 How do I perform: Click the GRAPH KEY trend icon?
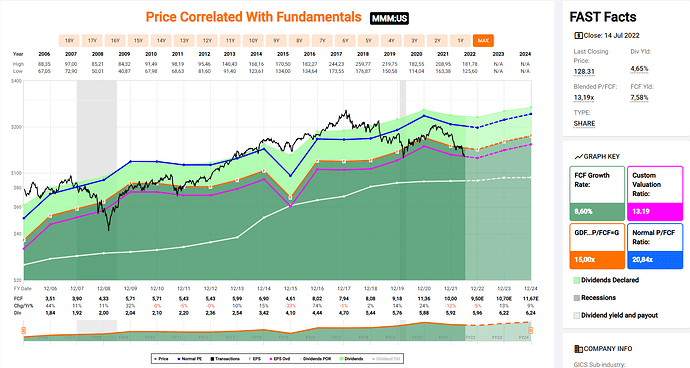(x=579, y=157)
